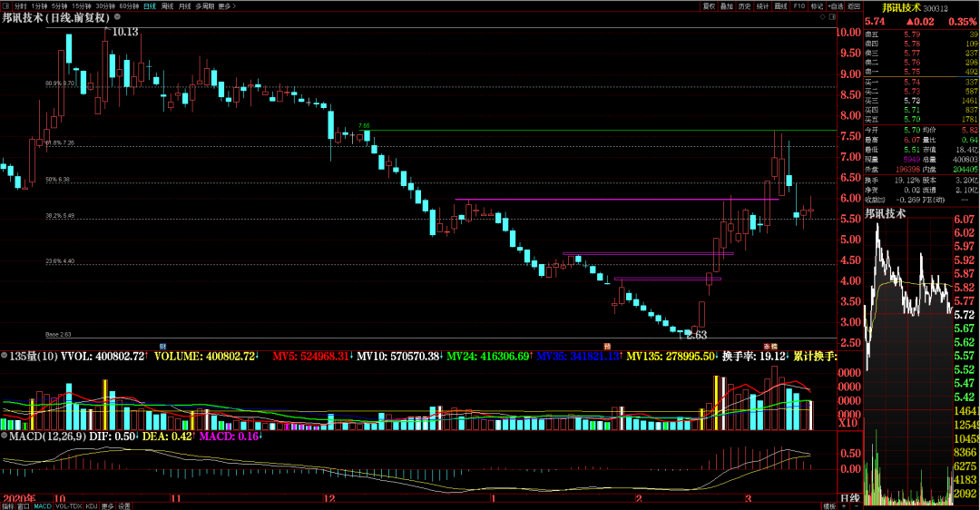Open 历史 history button
The height and width of the screenshot is (510, 980).
[744, 5]
